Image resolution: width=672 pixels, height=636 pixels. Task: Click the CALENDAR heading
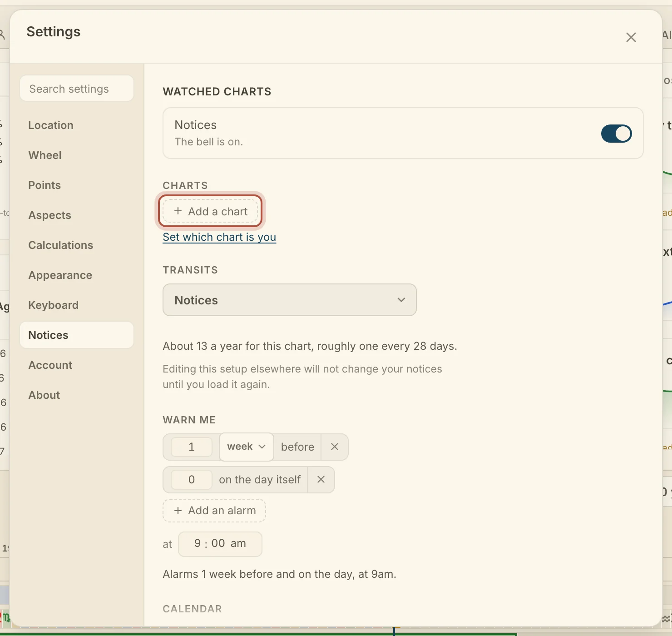193,609
